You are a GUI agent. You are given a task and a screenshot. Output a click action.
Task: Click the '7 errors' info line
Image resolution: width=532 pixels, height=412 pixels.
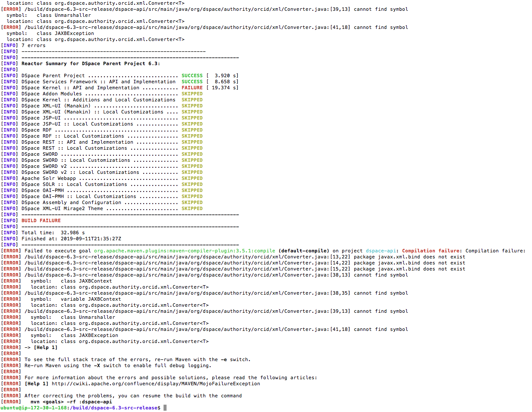click(23, 45)
